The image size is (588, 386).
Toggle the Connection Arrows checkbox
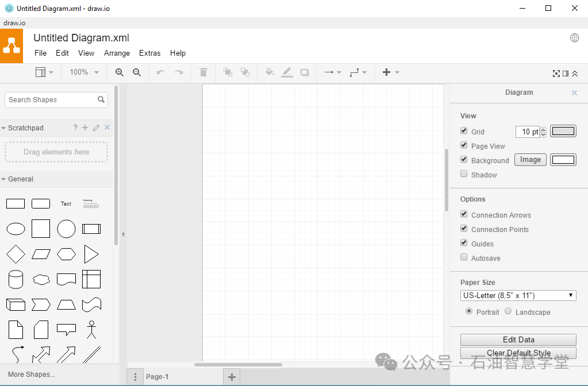click(x=464, y=214)
